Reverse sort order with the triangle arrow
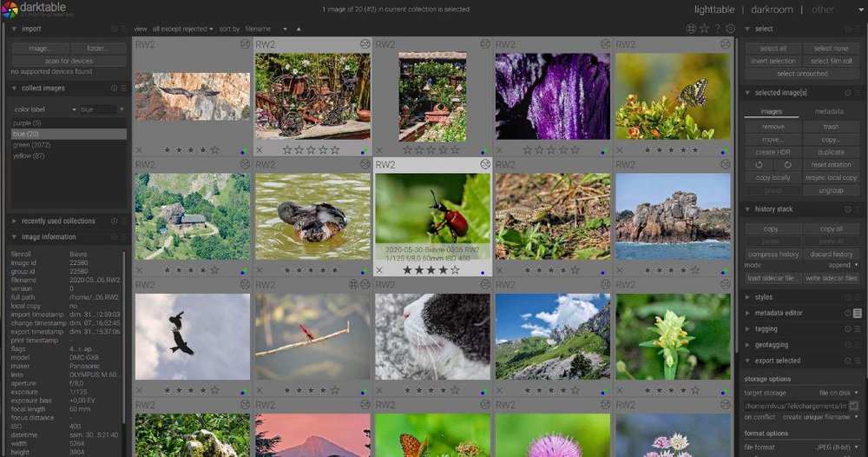Viewport: 868px width, 457px height. tap(299, 29)
